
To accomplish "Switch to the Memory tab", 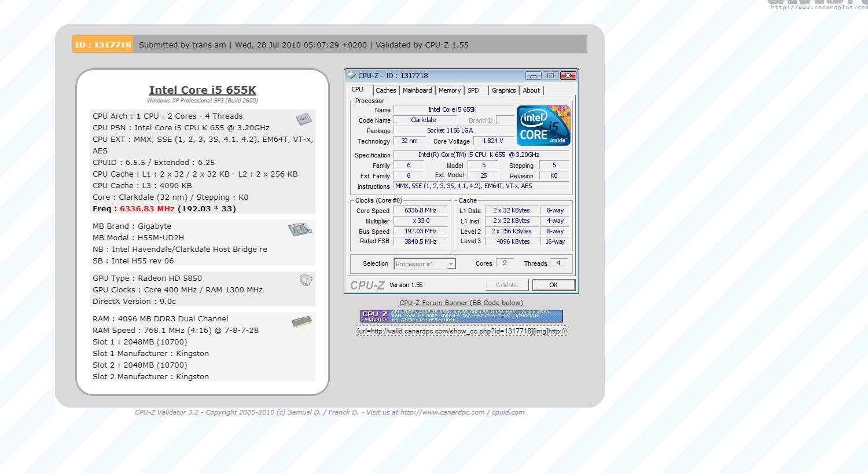I will pos(450,90).
